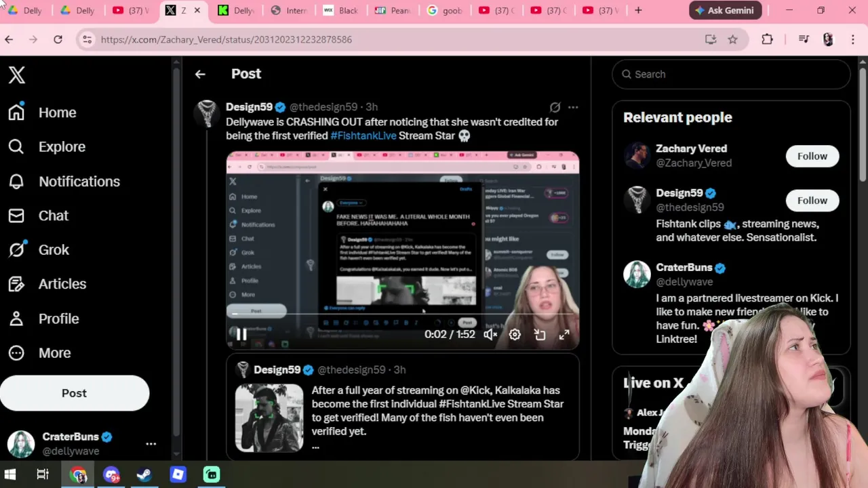
Task: Open the @thedesign59 handle on the main post
Action: 323,107
